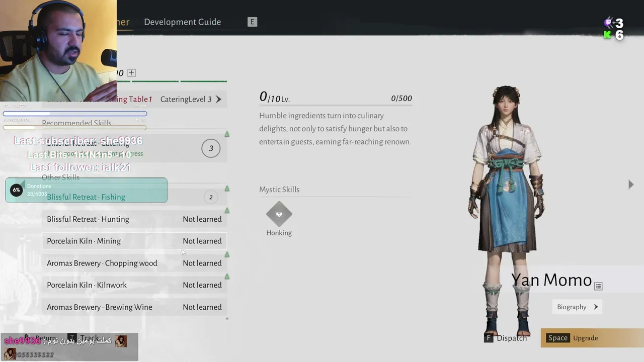Image resolution: width=644 pixels, height=362 pixels.
Task: Click the 'Last subscriber: she9936' overlay text
Action: (78, 141)
